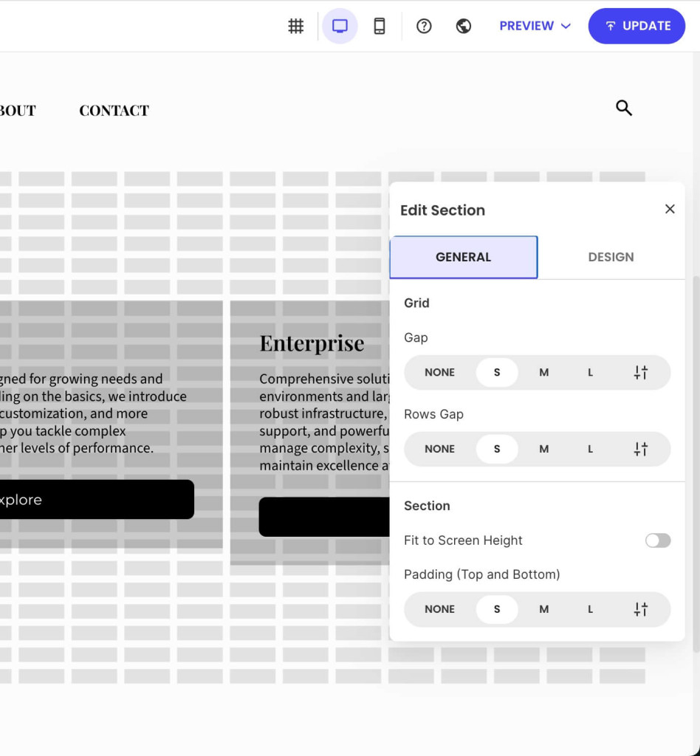Set Rows Gap to L
The width and height of the screenshot is (700, 756).
click(590, 449)
